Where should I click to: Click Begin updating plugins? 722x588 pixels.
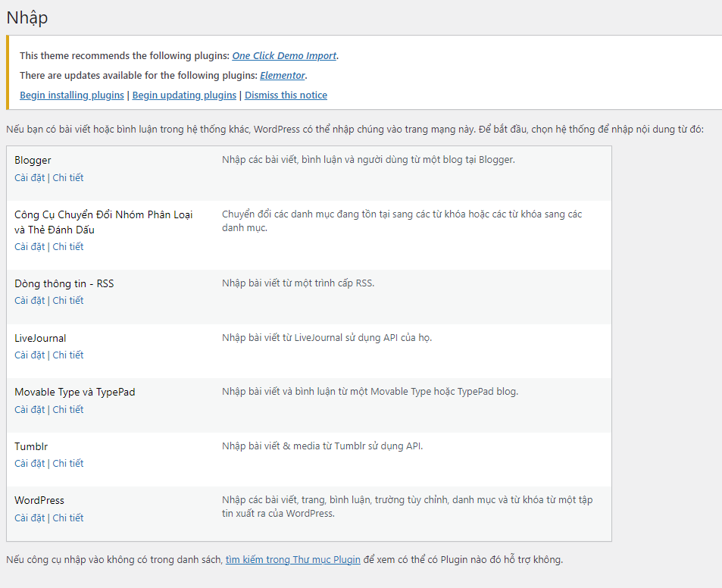point(184,95)
